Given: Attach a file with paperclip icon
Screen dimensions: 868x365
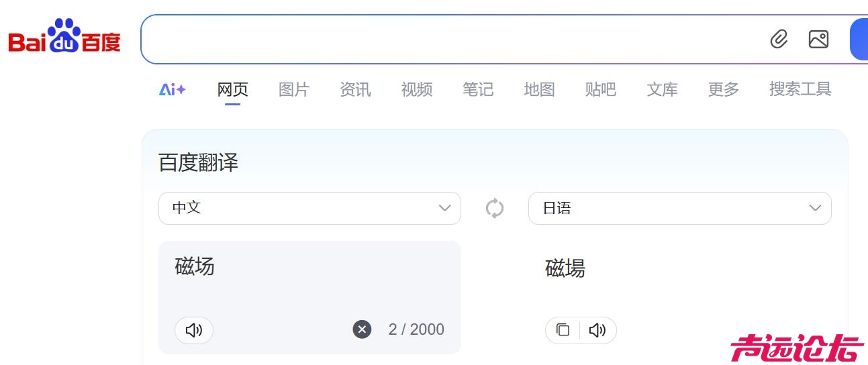Looking at the screenshot, I should click(x=779, y=39).
